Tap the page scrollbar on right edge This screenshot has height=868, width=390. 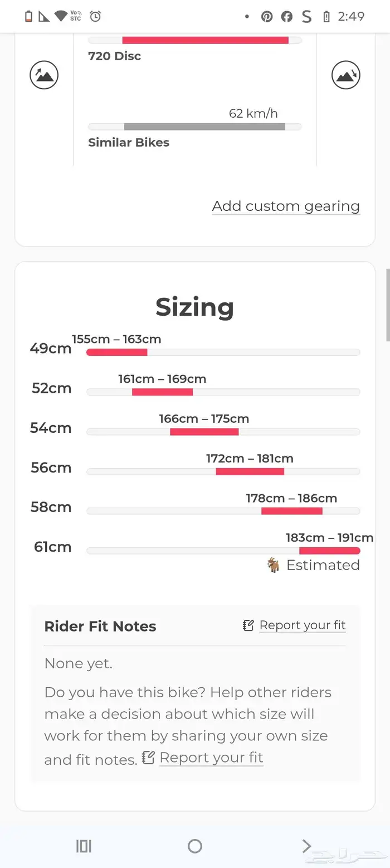point(388,304)
